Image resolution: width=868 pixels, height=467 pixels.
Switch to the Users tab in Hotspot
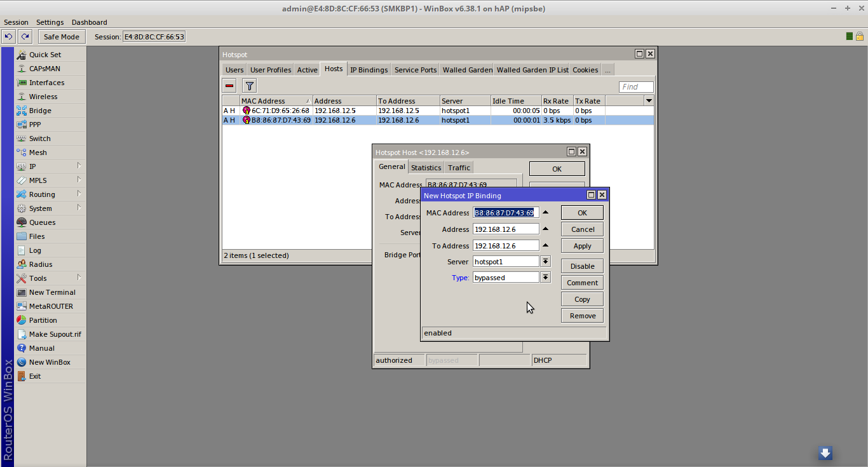[x=234, y=70]
